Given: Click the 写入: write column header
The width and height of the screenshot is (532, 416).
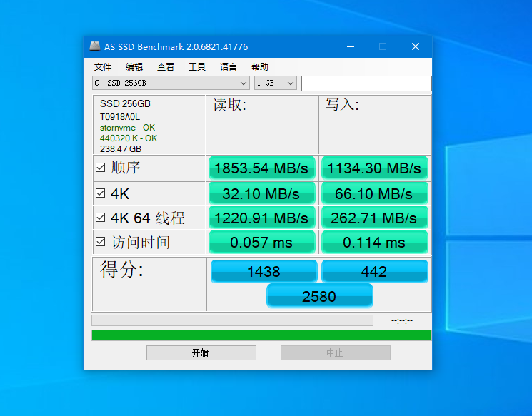Looking at the screenshot, I should click(x=342, y=105).
